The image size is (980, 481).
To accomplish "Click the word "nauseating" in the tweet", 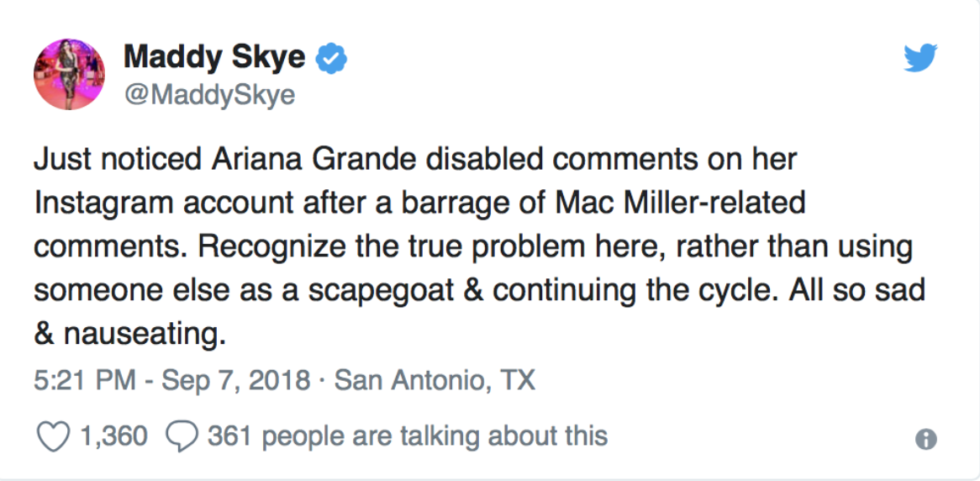I will [x=140, y=334].
